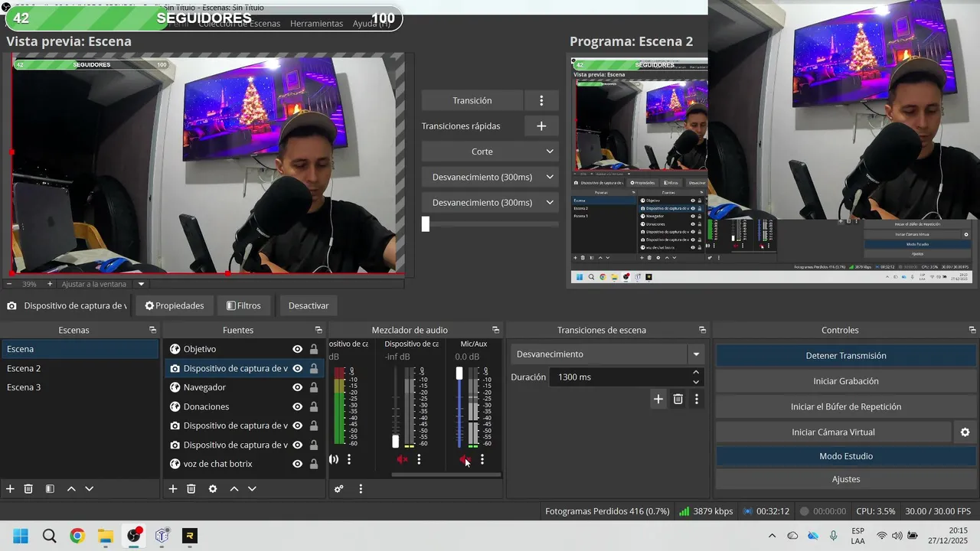980x551 pixels.
Task: Unmute the -inf dB Dispositivo channel speaker
Action: click(402, 459)
